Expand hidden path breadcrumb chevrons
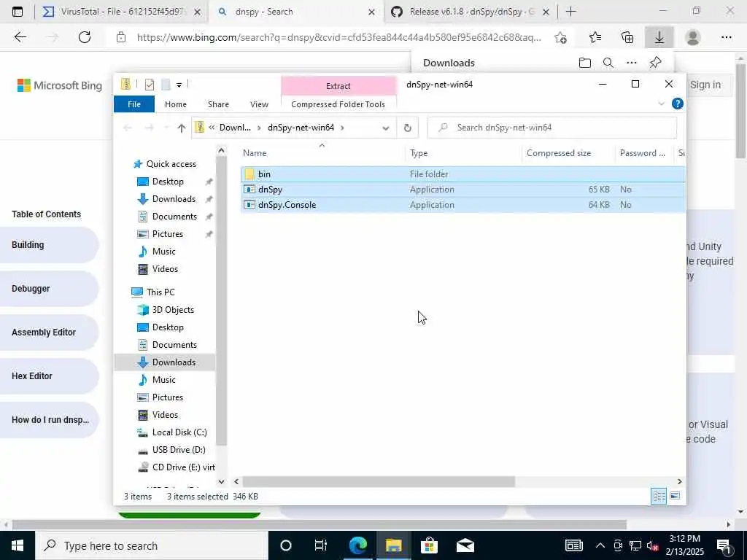 click(x=212, y=128)
